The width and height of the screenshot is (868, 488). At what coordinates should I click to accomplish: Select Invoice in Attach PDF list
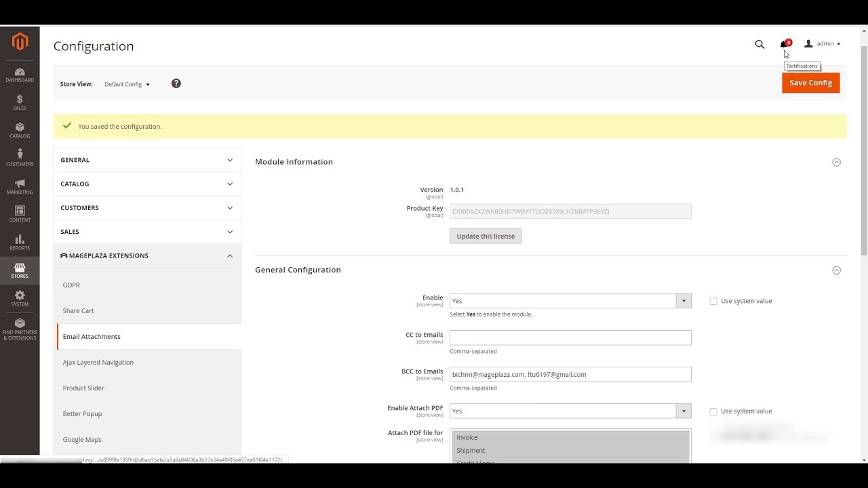tap(570, 437)
